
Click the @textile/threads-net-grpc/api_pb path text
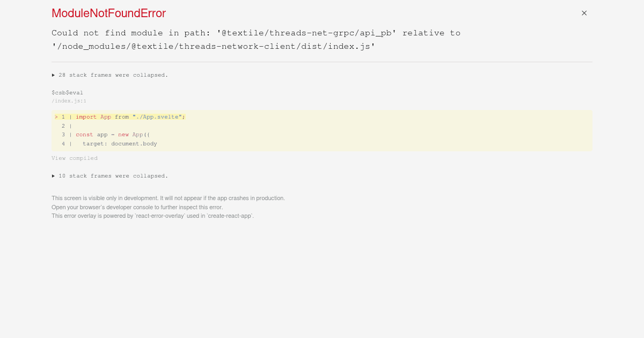(306, 33)
